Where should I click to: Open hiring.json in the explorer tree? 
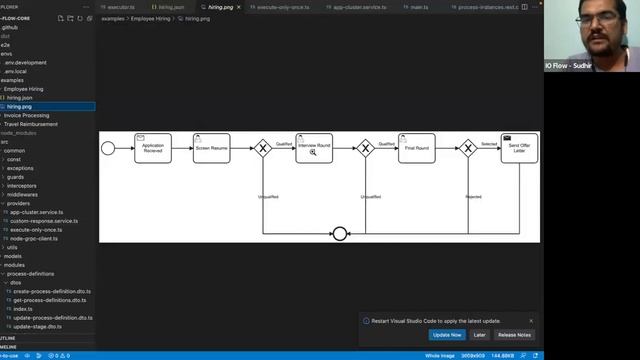click(x=19, y=98)
